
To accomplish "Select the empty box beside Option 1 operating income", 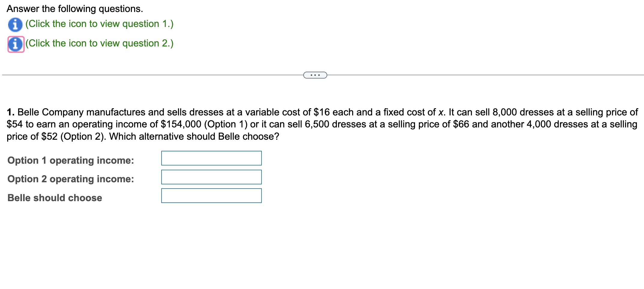I will click(211, 158).
